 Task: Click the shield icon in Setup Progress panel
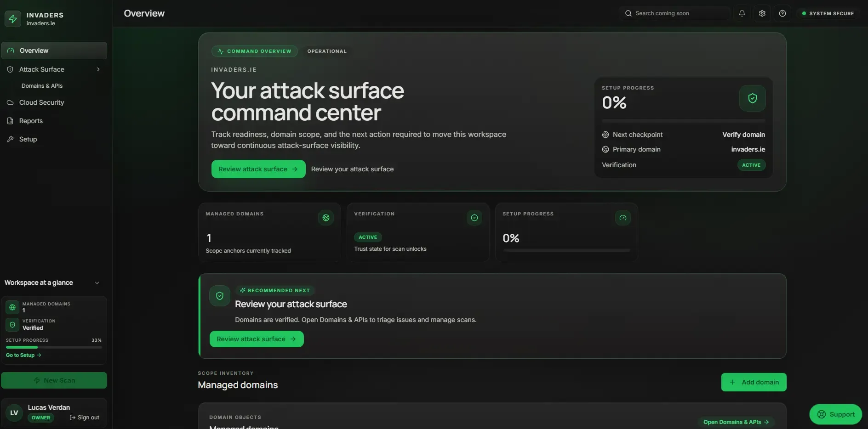(x=753, y=98)
